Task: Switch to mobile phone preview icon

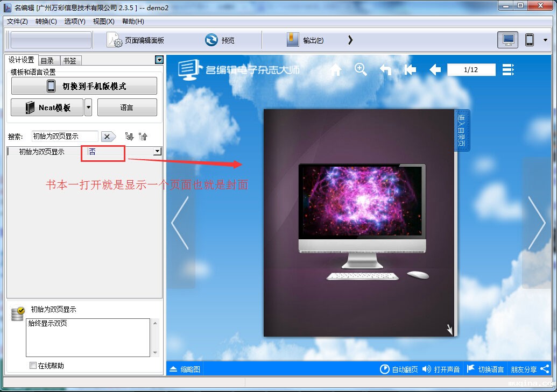Action: (x=530, y=40)
